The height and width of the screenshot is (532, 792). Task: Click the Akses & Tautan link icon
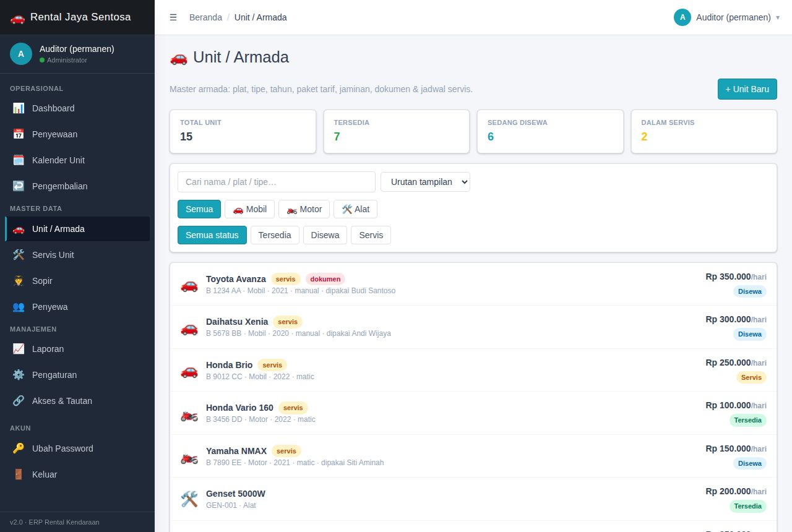[x=19, y=401]
